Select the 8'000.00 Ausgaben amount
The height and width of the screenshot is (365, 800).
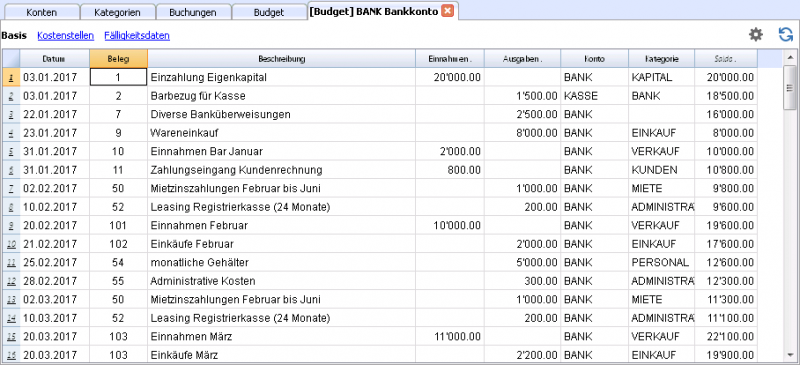pos(522,133)
